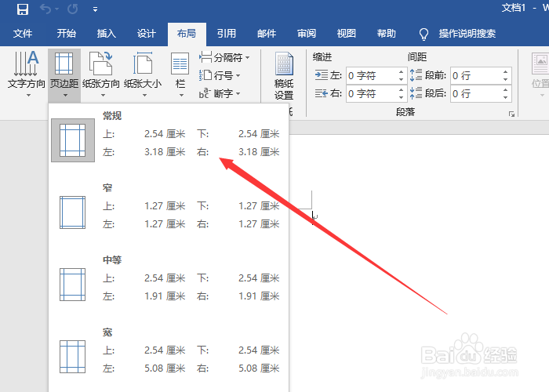549x392 pixels.
Task: Click the Undo arrow icon
Action: coord(45,9)
